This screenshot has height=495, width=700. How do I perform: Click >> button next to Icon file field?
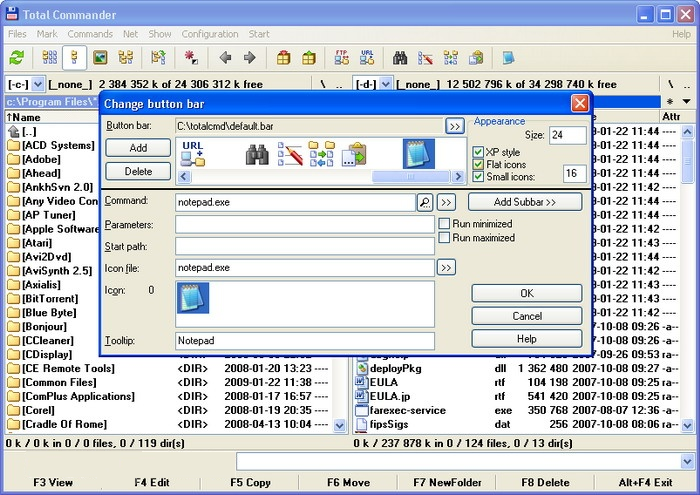pyautogui.click(x=446, y=268)
